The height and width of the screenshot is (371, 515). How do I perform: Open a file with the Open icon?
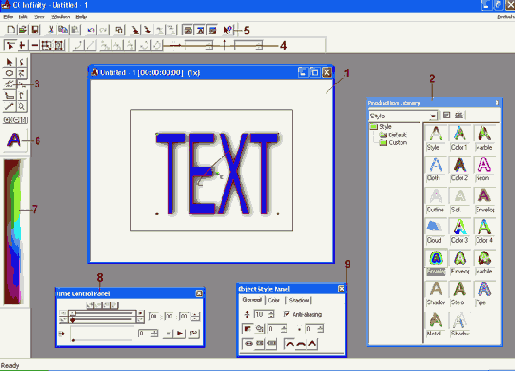click(x=23, y=30)
